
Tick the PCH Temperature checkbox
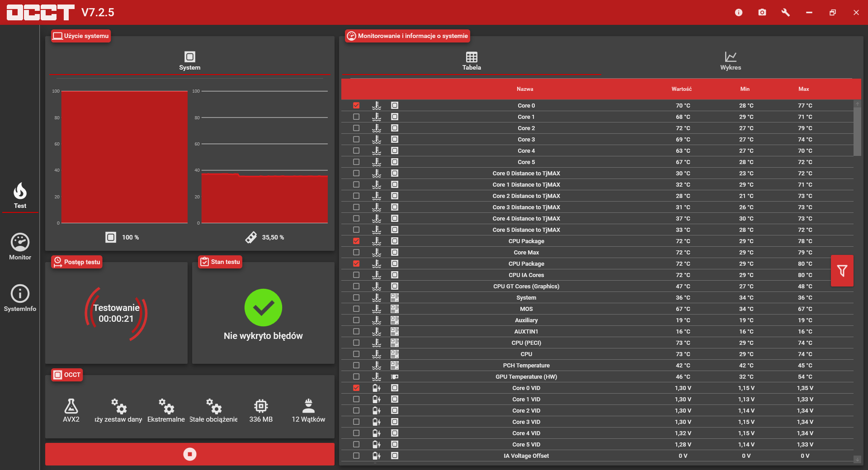[356, 365]
